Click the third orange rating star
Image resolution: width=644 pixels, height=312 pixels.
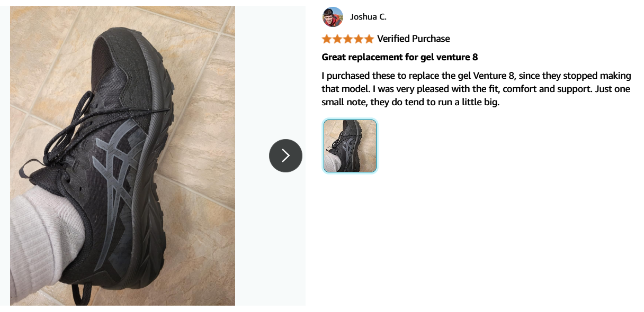(348, 39)
